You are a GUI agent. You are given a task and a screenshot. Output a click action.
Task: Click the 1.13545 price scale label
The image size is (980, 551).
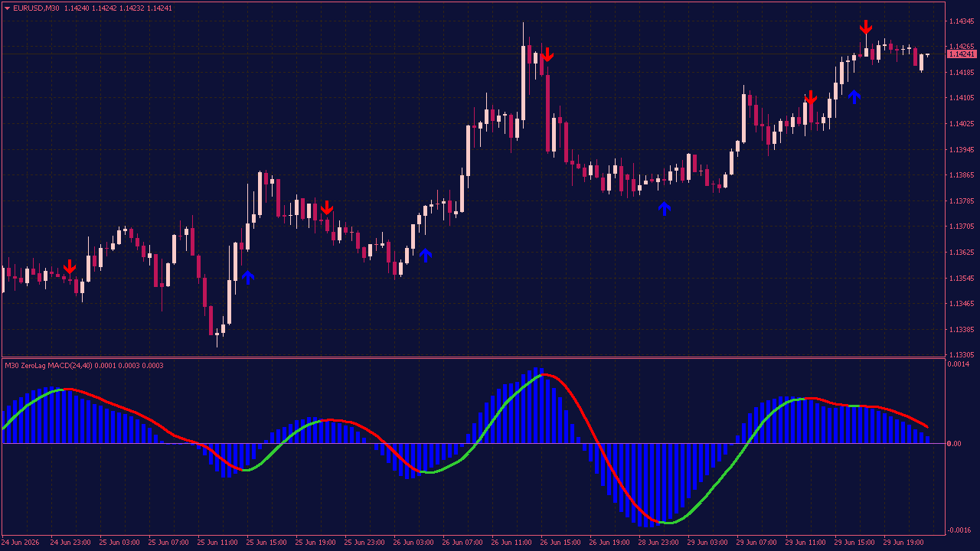click(x=961, y=279)
